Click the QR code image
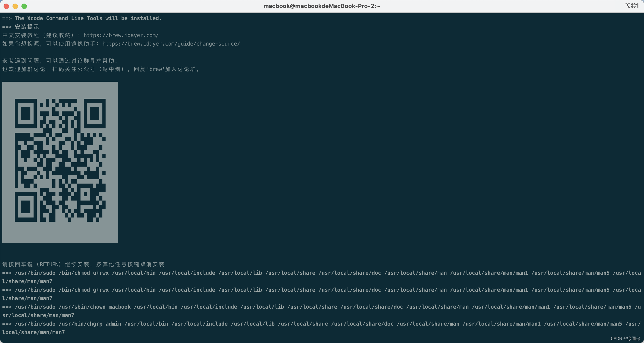The image size is (644, 343). point(60,162)
